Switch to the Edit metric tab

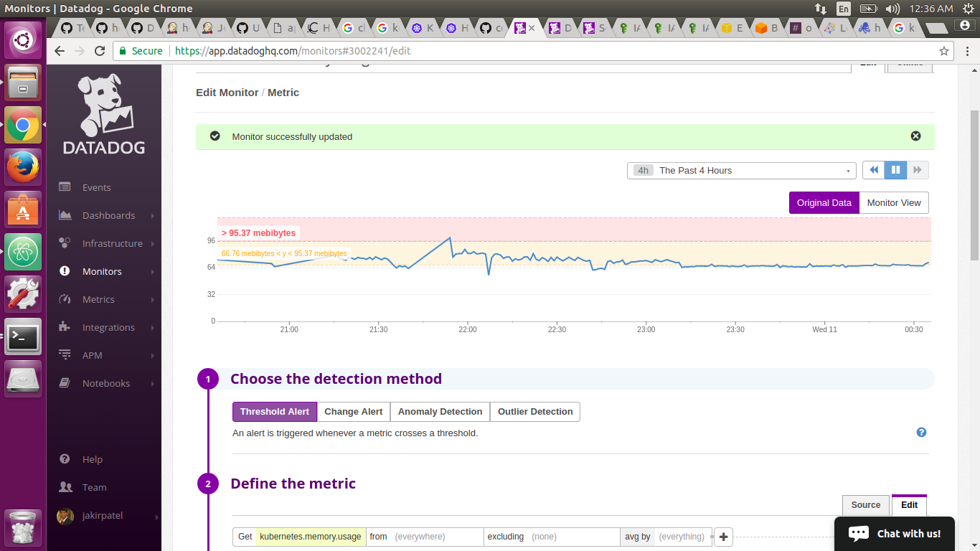coord(909,505)
